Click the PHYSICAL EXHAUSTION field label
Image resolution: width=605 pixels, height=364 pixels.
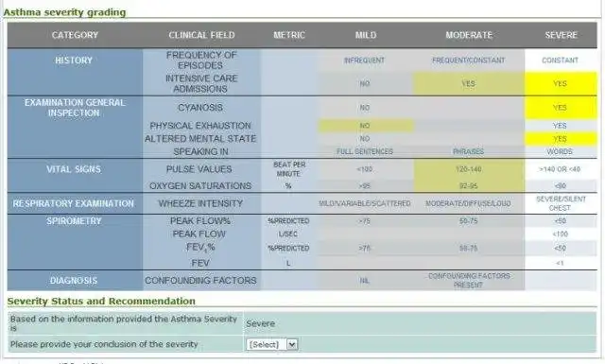pos(200,126)
